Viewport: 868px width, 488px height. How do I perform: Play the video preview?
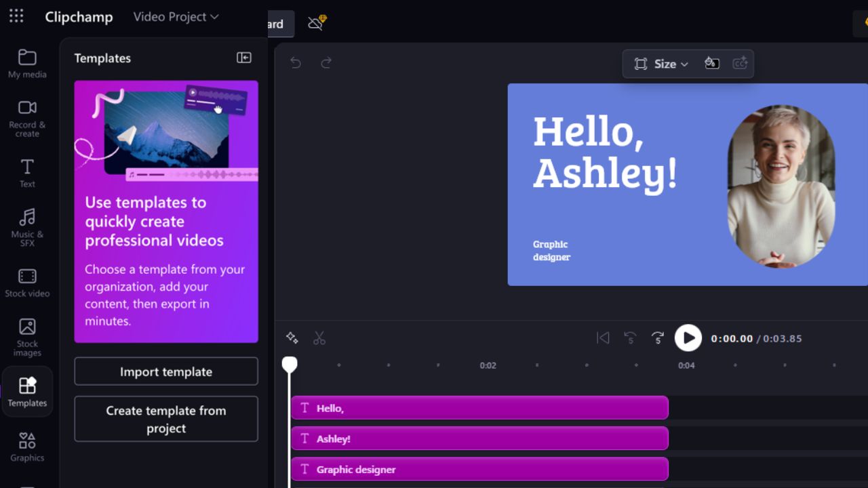point(688,338)
